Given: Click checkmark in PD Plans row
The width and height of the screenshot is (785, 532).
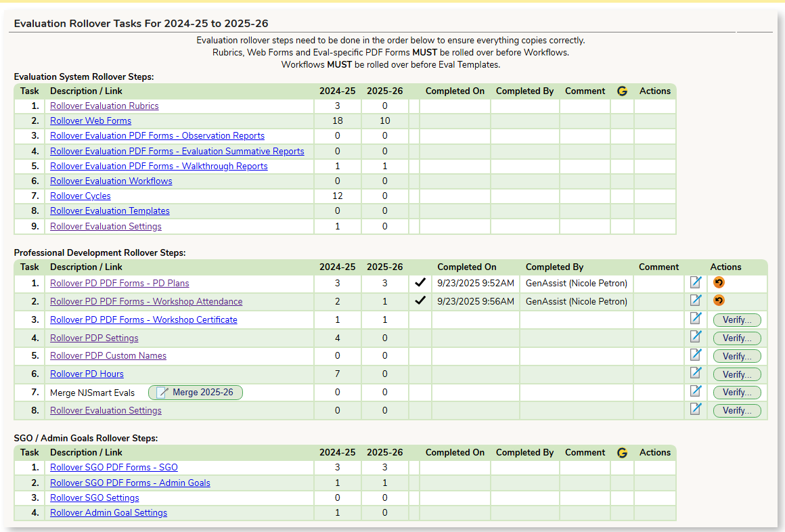Looking at the screenshot, I should pos(420,282).
